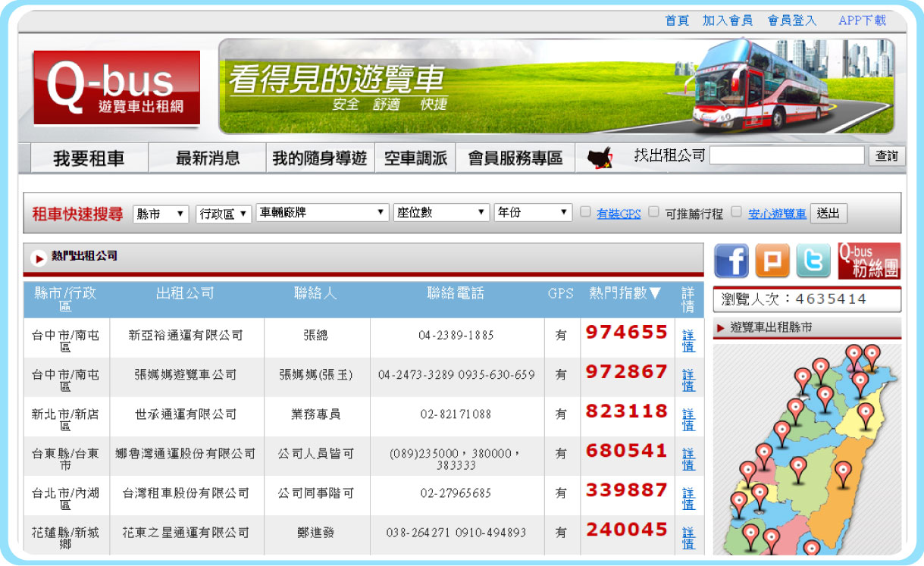The height and width of the screenshot is (566, 924).
Task: Click the 加入會員 link
Action: (x=728, y=20)
